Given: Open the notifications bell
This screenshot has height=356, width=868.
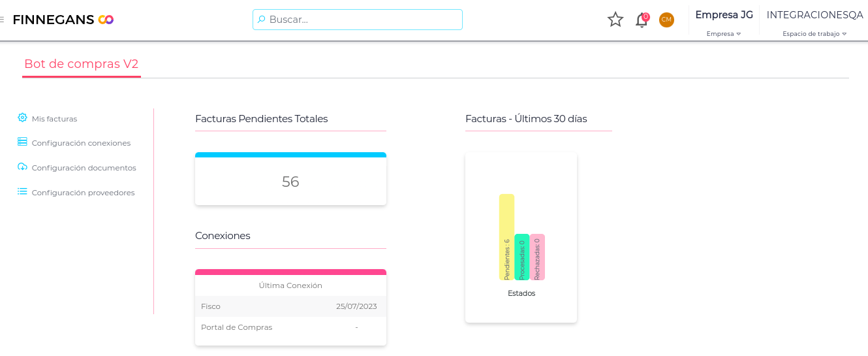Looking at the screenshot, I should [642, 20].
